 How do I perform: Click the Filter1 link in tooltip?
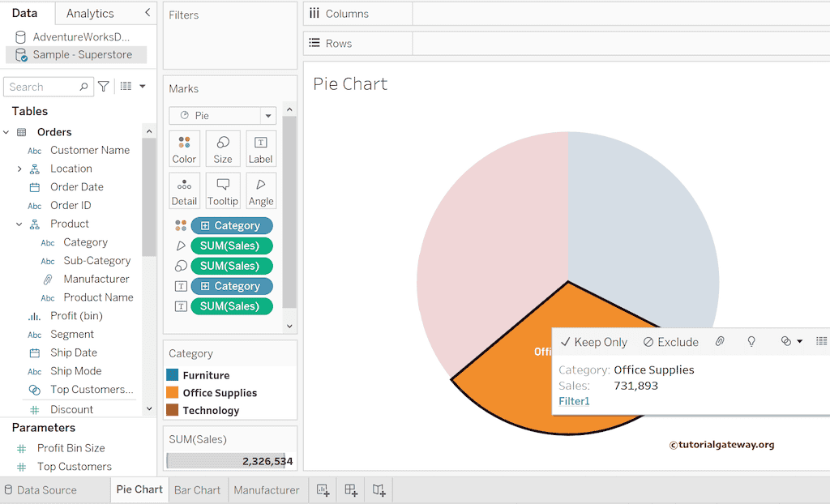[x=574, y=401]
